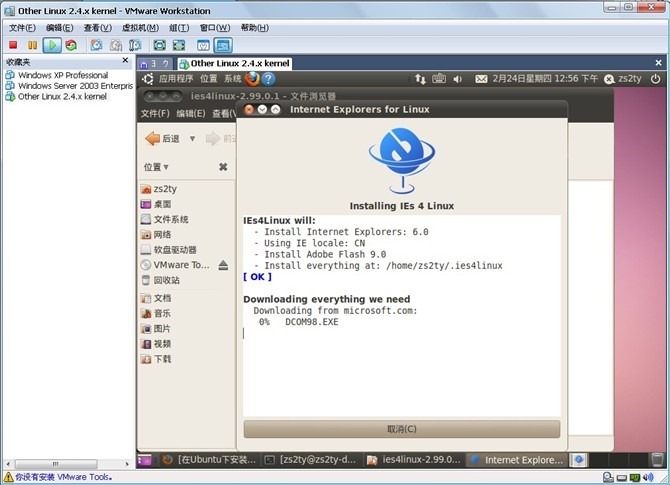Open the date and time clock menu

click(x=545, y=79)
